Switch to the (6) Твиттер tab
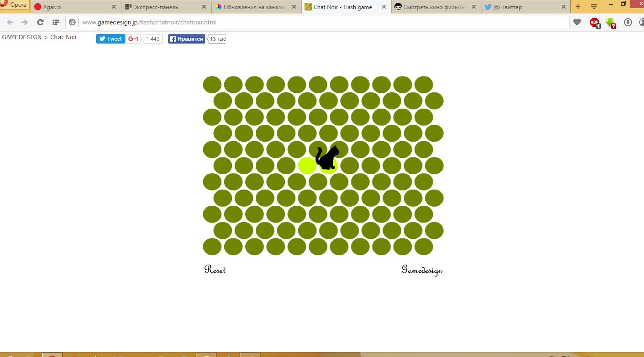Viewport: 644px width, 357px height. tap(526, 7)
